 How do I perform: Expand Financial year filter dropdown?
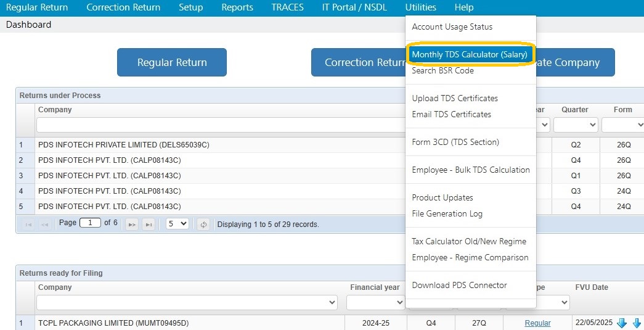375,302
